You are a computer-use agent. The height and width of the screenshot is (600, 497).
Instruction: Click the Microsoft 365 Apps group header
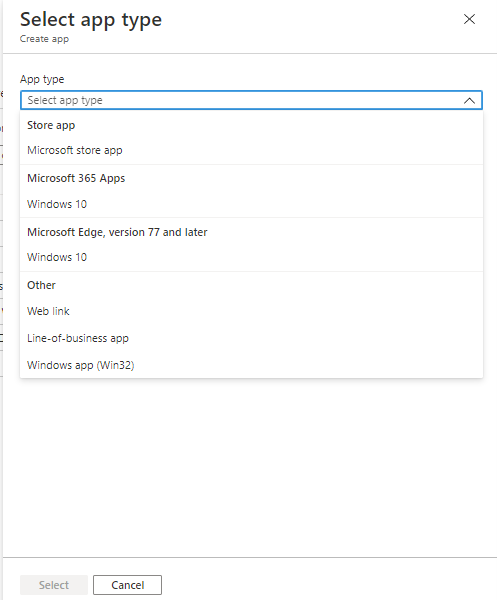click(x=76, y=178)
